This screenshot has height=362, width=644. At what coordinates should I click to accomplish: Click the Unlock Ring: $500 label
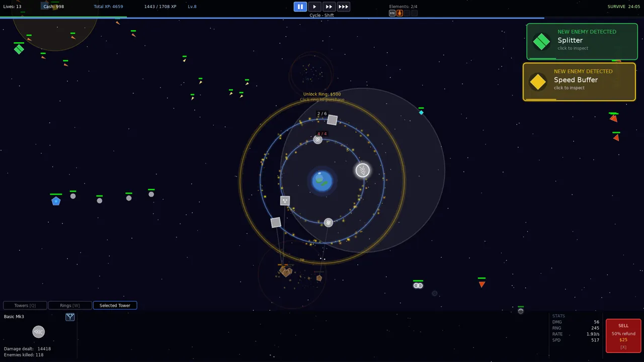pos(322,94)
